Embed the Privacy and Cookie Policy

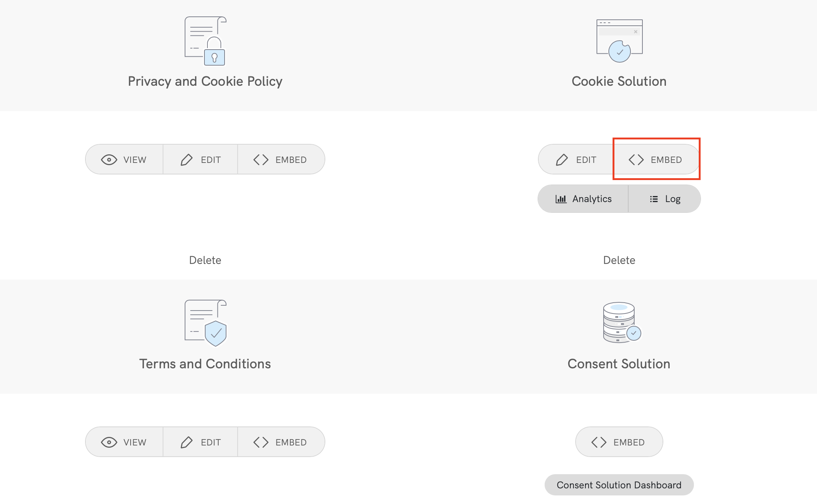click(281, 160)
